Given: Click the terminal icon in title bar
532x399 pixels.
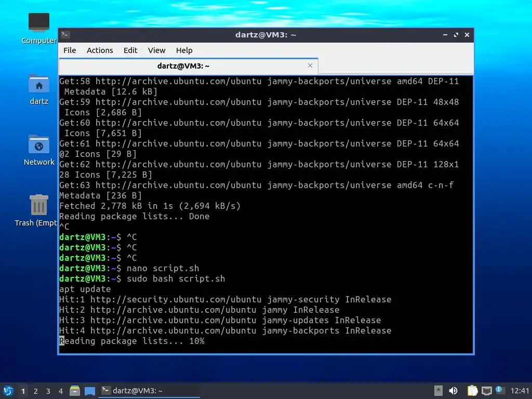Looking at the screenshot, I should (x=65, y=35).
